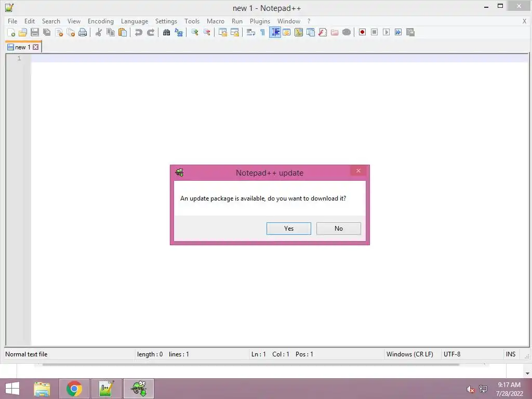Screen dimensions: 532x399
Task: Open File Explorer from the taskbar
Action: [42, 389]
